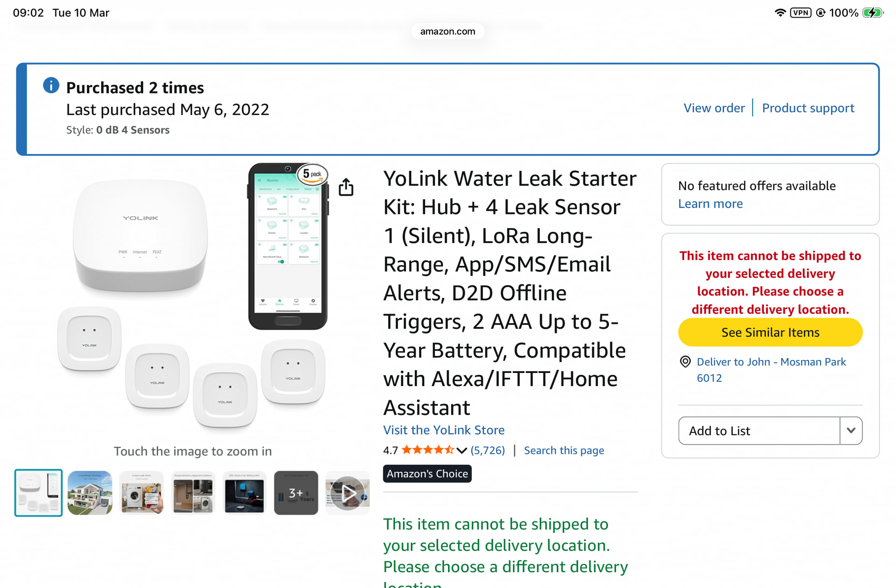Tap the Wi-Fi icon in status bar

780,13
